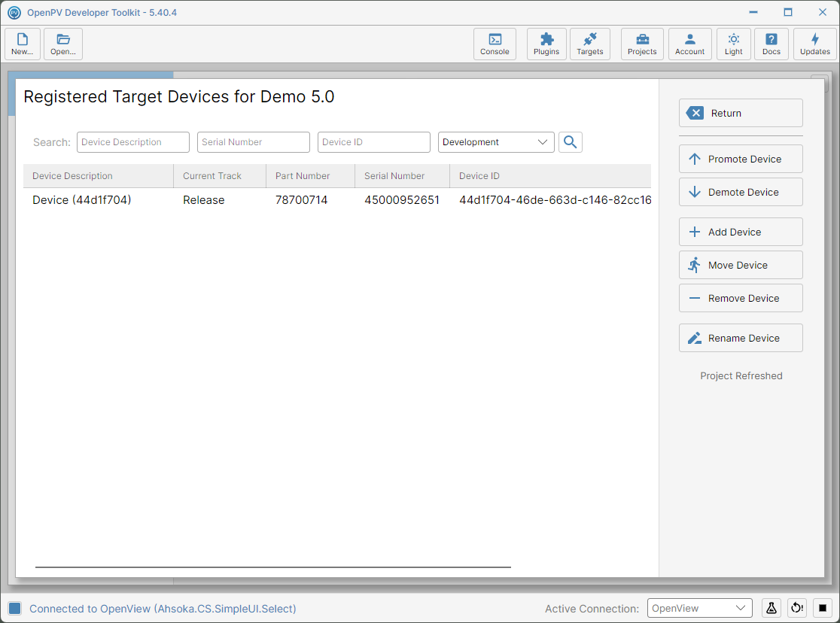840x623 pixels.
Task: Focus the Device ID search field
Action: 374,142
